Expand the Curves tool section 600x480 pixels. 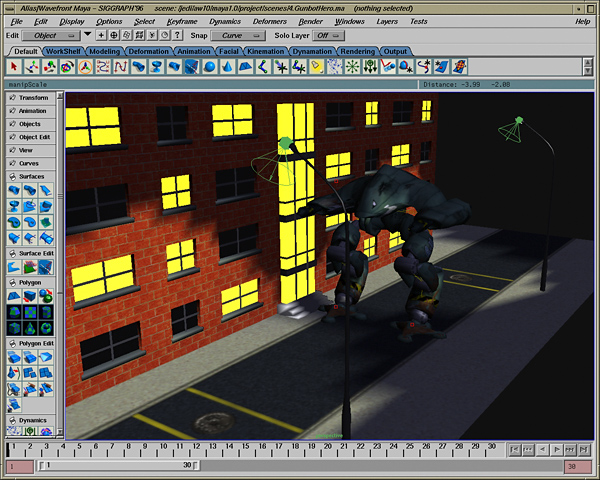pyautogui.click(x=31, y=163)
